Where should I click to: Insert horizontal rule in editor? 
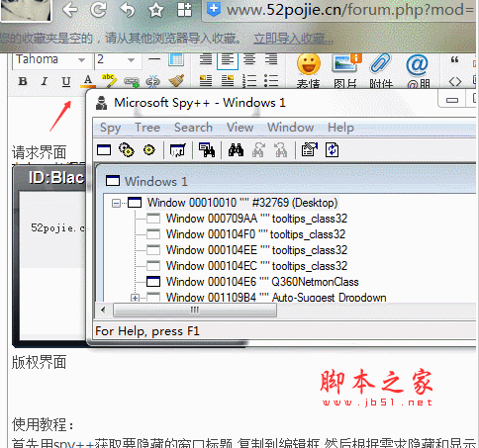click(154, 59)
